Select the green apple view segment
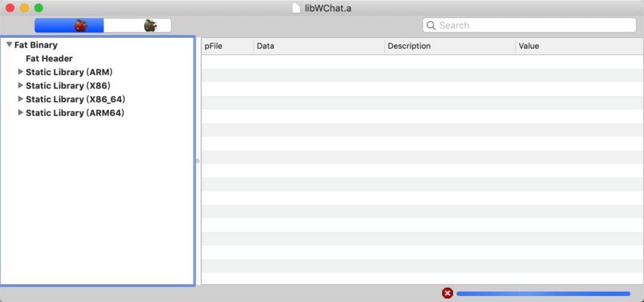This screenshot has height=302, width=644. tap(137, 26)
